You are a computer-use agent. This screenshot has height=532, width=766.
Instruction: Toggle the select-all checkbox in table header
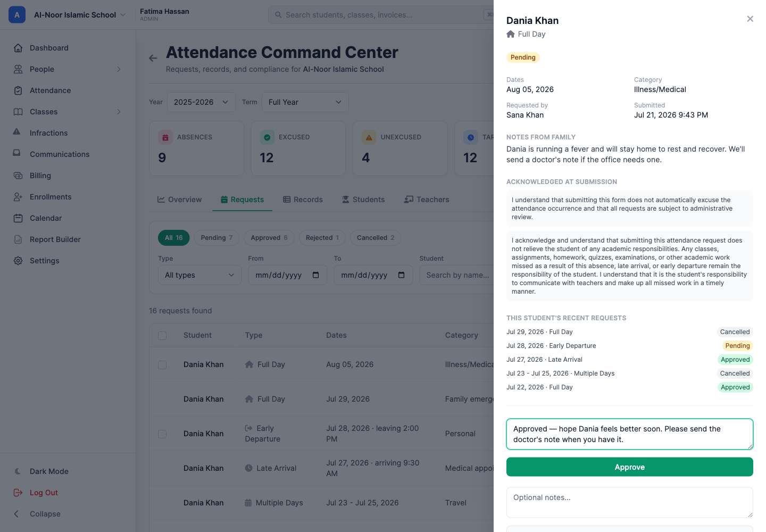click(162, 336)
